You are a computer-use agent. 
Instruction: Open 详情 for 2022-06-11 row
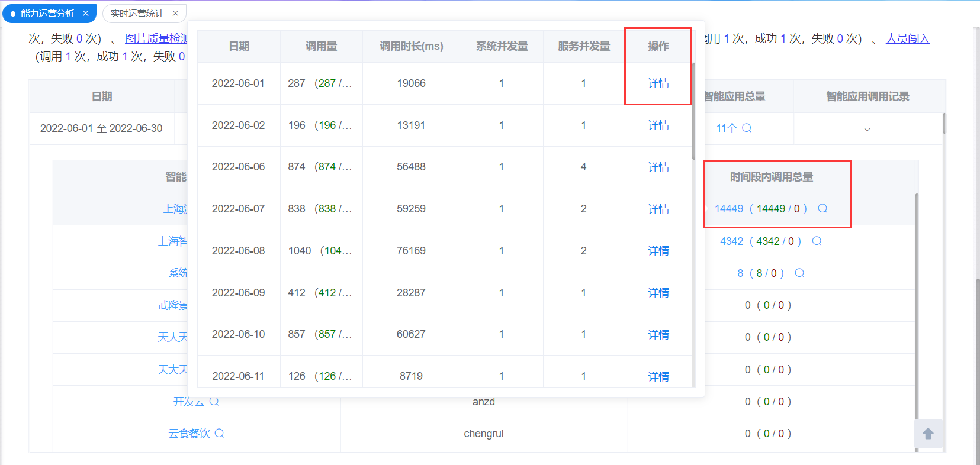click(x=658, y=377)
